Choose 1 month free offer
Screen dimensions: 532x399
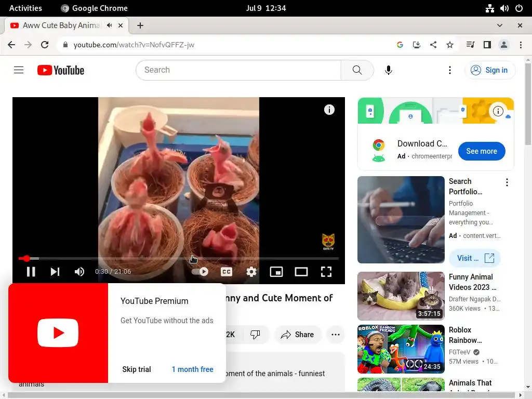(192, 369)
